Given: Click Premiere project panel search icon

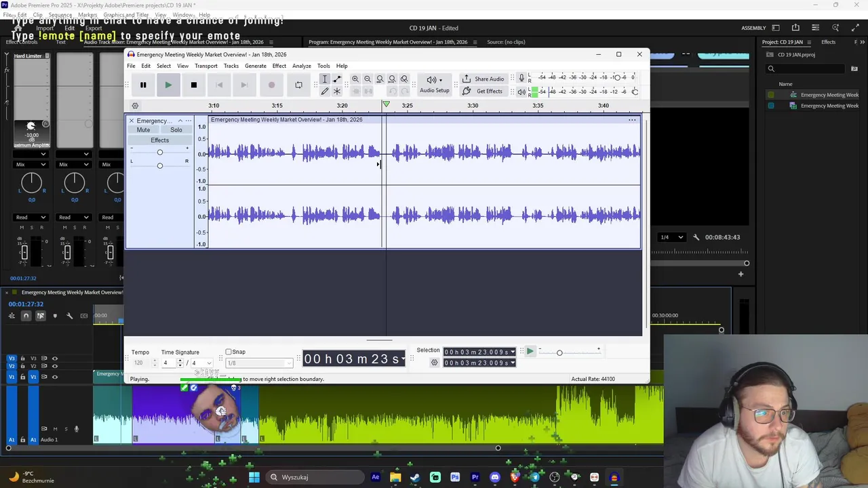Looking at the screenshot, I should tap(771, 68).
